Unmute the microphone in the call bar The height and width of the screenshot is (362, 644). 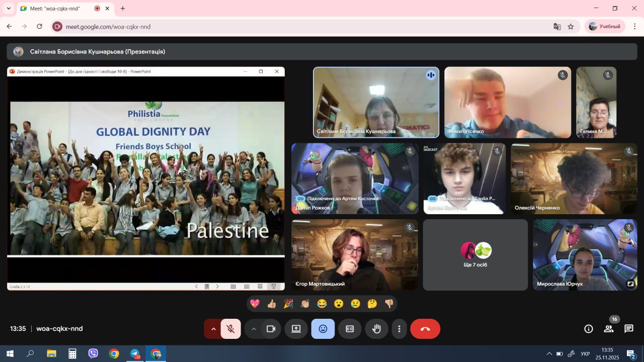[231, 329]
